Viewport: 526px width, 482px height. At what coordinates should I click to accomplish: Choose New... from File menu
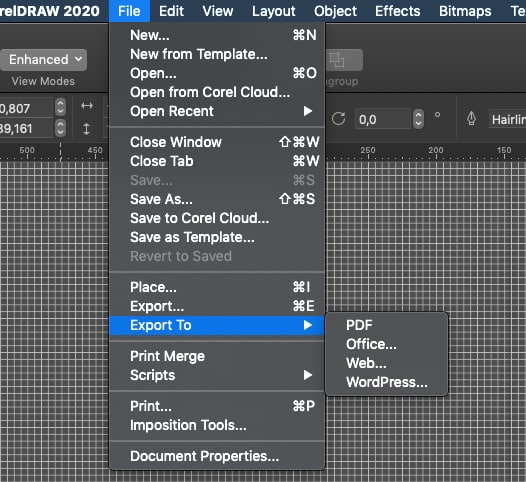[217, 35]
